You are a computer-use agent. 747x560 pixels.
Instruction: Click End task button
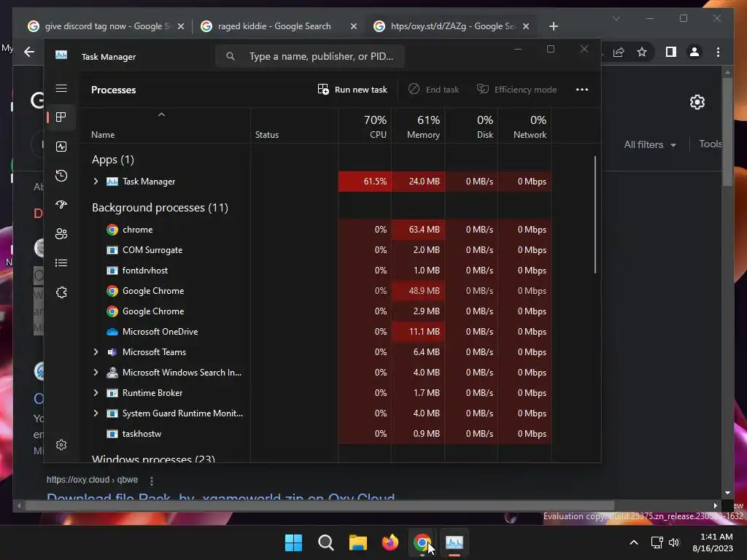434,90
